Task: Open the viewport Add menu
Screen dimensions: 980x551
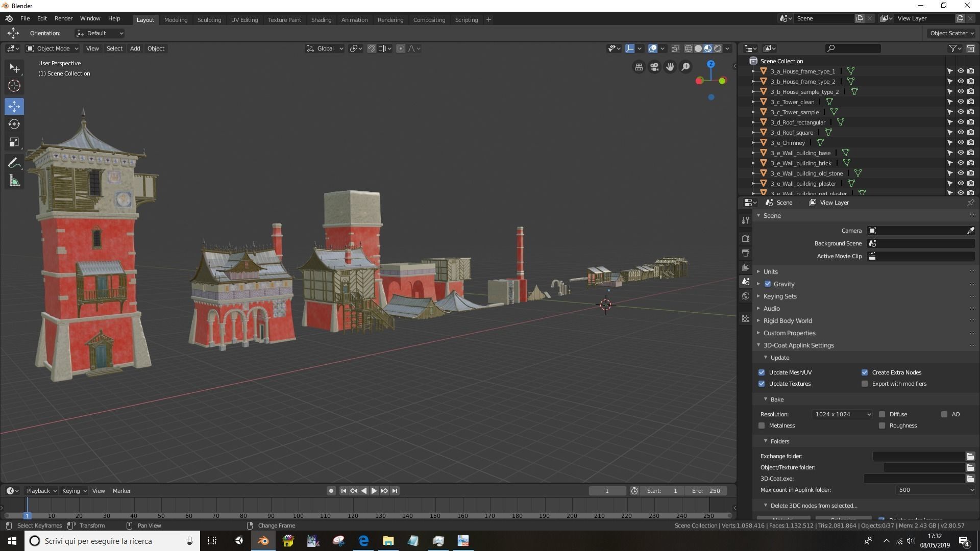Action: (x=135, y=48)
